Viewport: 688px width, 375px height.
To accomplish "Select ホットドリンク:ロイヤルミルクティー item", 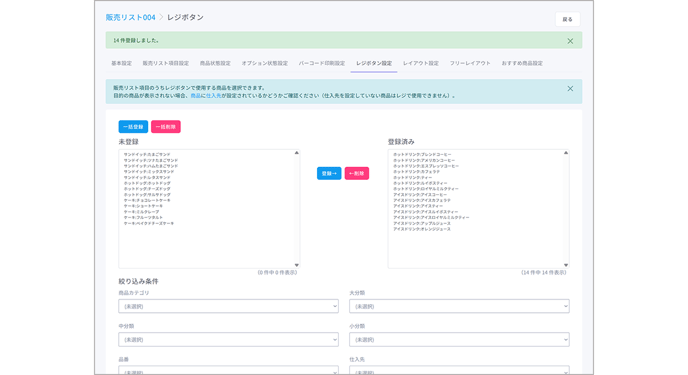I will [x=426, y=189].
